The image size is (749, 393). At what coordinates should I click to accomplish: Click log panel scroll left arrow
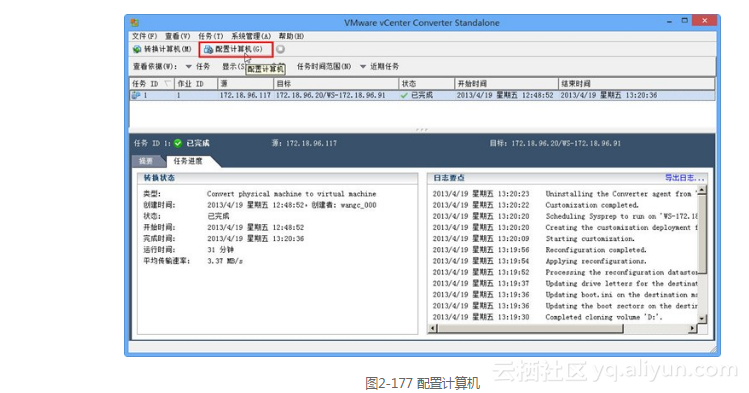tap(433, 329)
